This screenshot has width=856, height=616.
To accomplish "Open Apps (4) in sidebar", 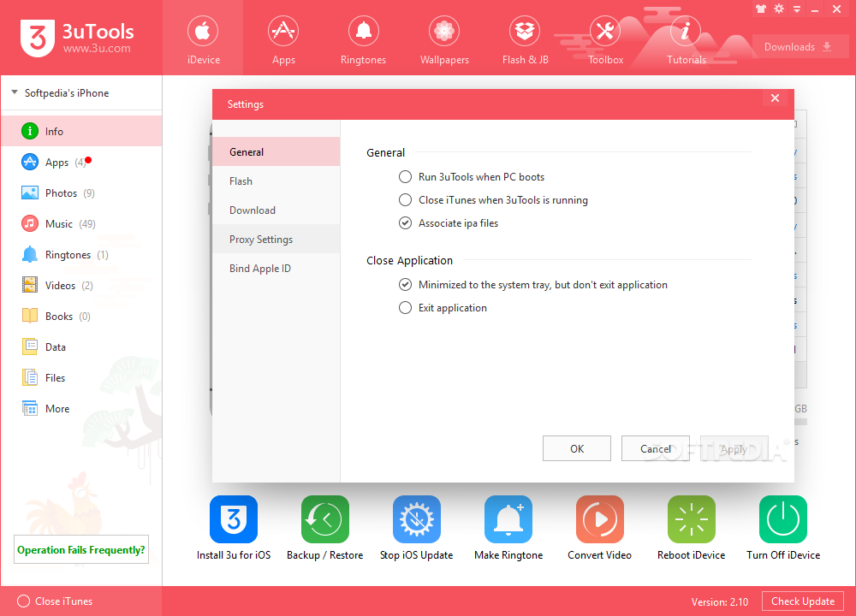I will point(81,162).
